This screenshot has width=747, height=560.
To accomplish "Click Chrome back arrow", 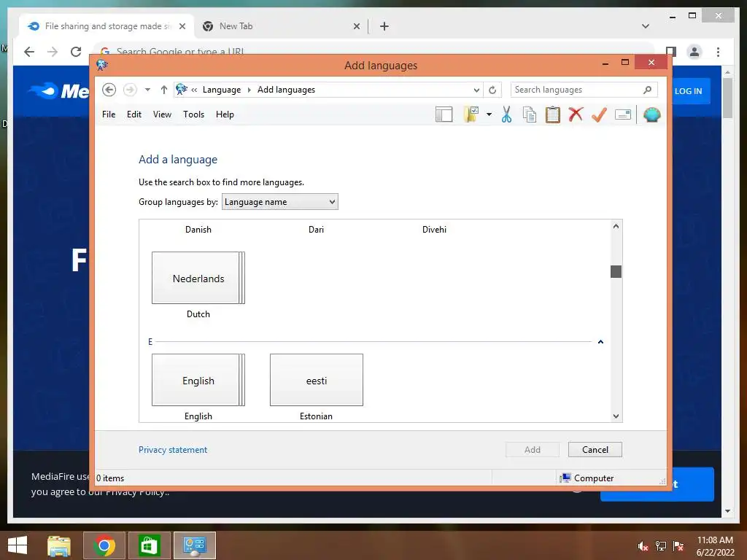I will (29, 52).
